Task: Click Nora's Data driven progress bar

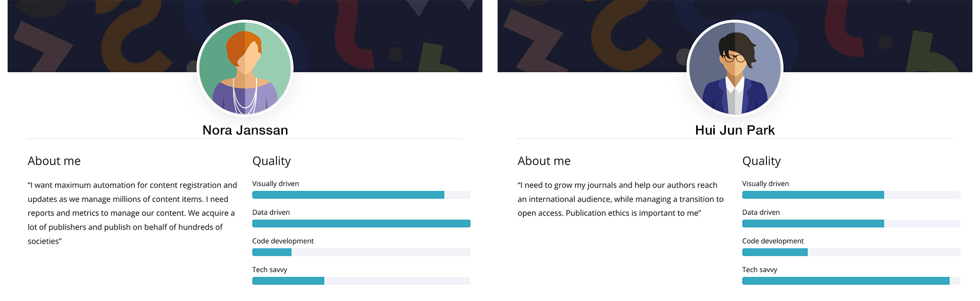Action: pyautogui.click(x=361, y=224)
